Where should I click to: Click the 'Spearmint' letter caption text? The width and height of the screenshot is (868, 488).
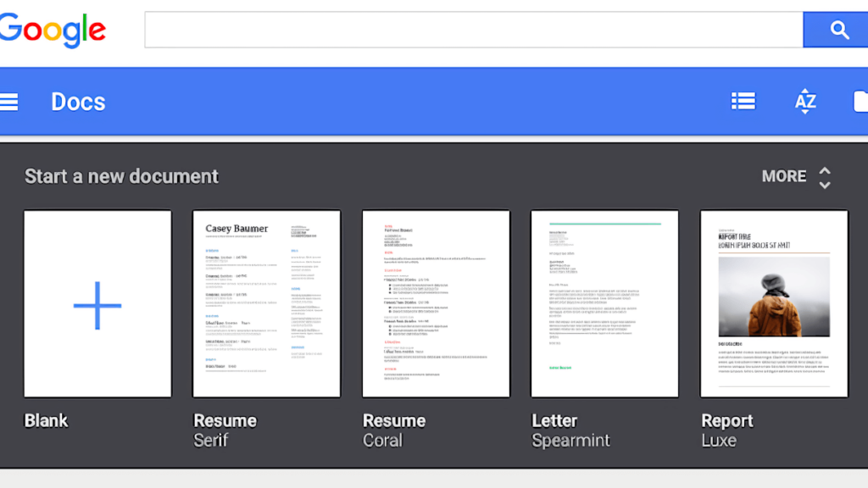coord(570,441)
